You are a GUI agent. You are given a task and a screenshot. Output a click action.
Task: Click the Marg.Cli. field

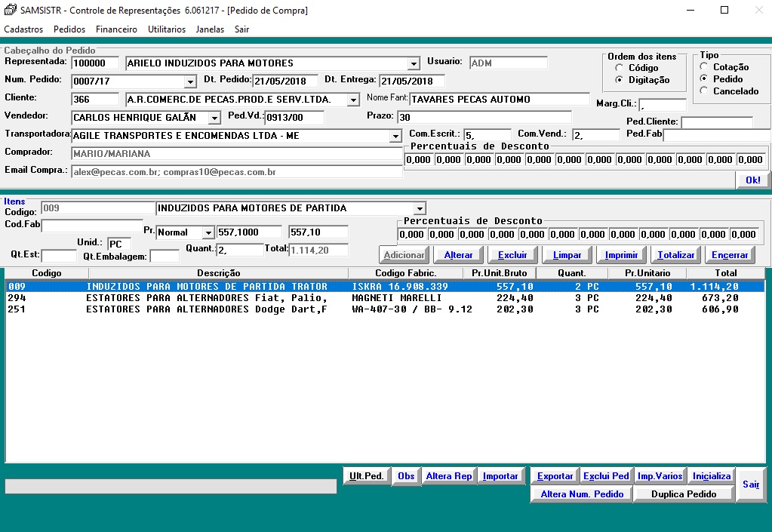pyautogui.click(x=663, y=105)
